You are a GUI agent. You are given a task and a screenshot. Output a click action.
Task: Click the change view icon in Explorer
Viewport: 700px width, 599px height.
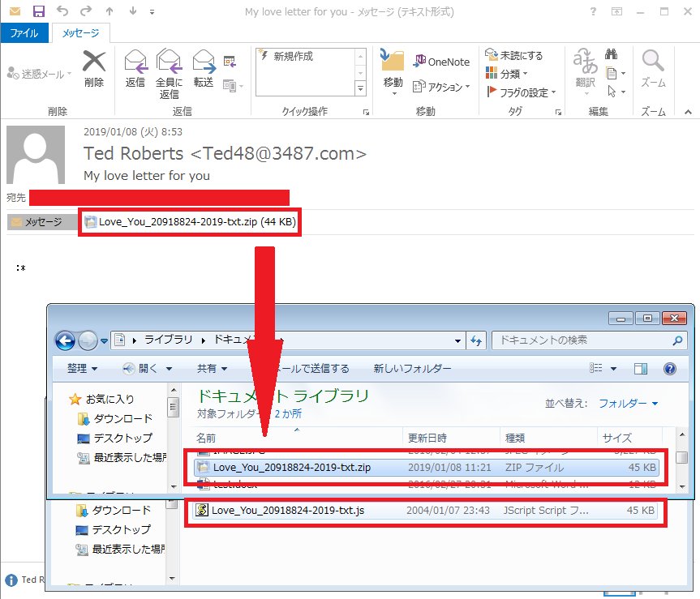click(595, 368)
